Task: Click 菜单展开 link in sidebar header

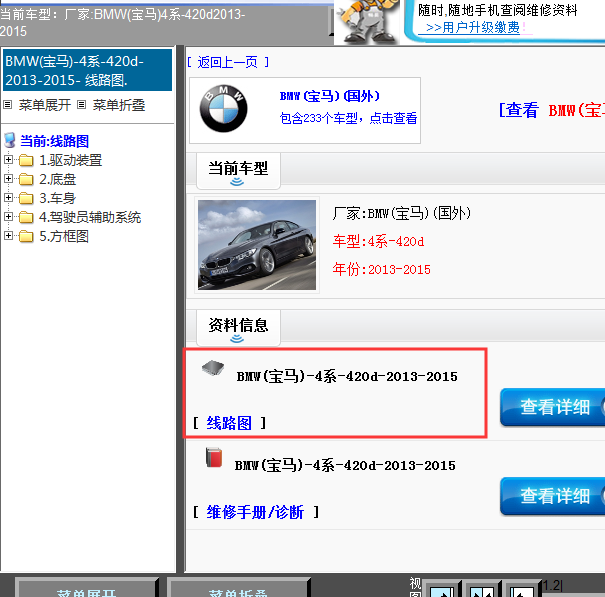Action: [x=45, y=105]
